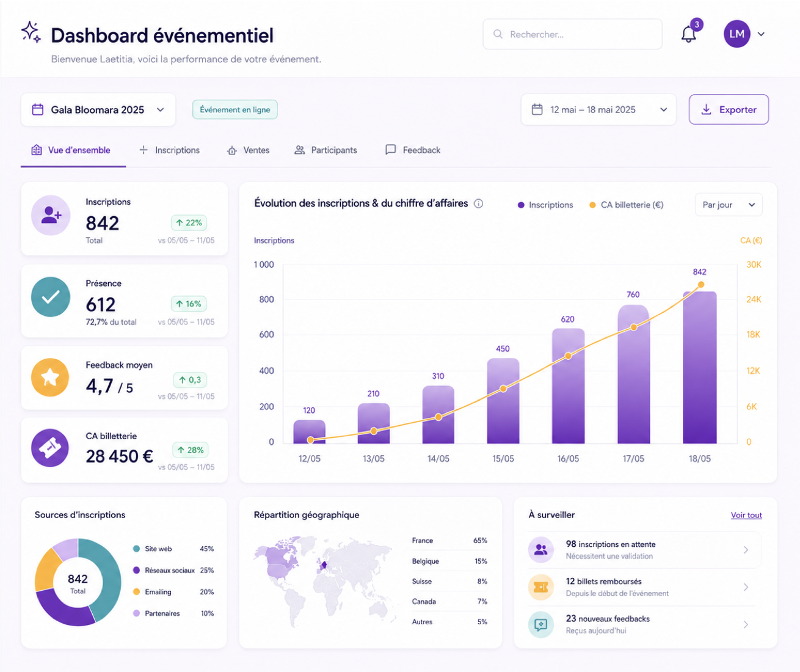Click the Suisse 8% row

(x=449, y=581)
